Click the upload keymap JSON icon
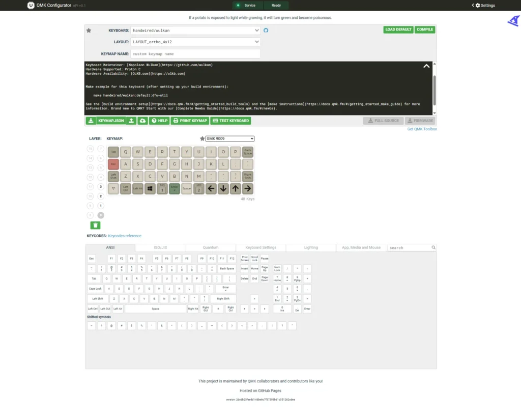Viewport: 521px width, 420px height. pos(131,121)
